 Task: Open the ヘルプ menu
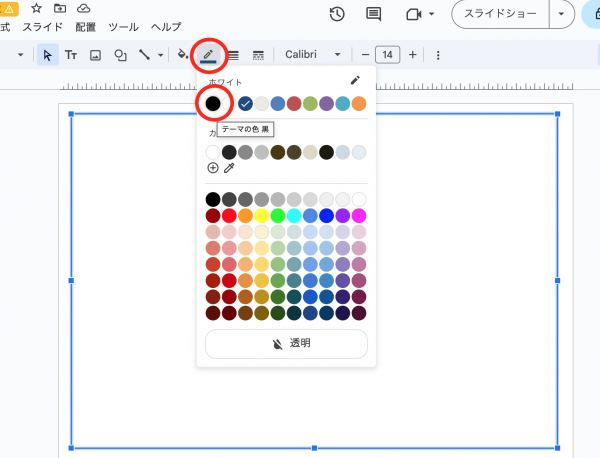(x=166, y=26)
